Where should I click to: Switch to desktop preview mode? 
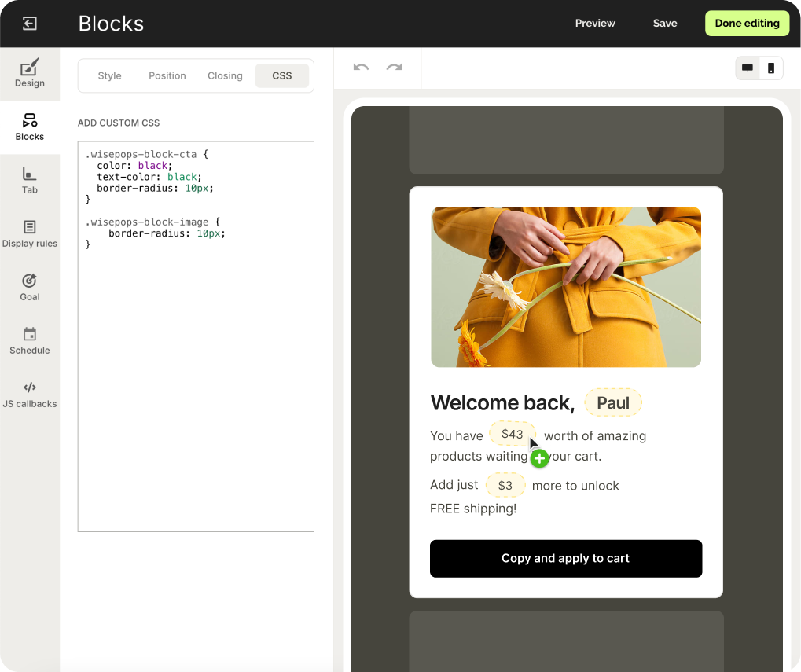coord(748,68)
